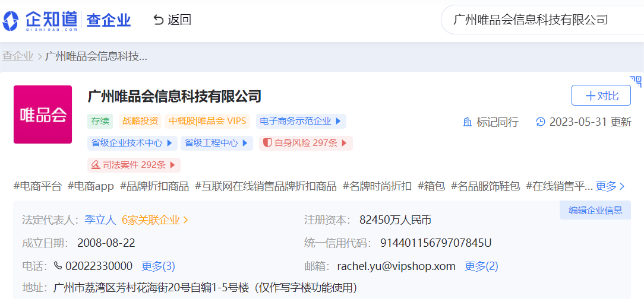Add company to comparison with 对比

[x=601, y=96]
